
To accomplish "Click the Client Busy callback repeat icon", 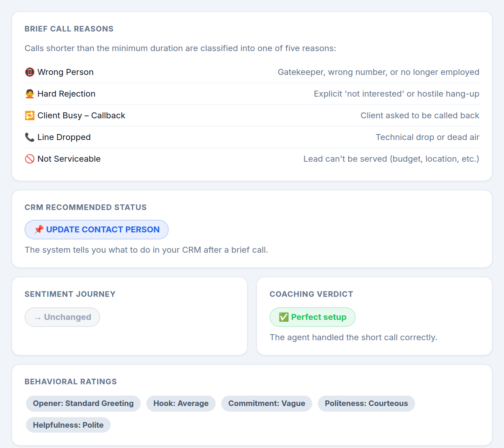I will tap(30, 115).
